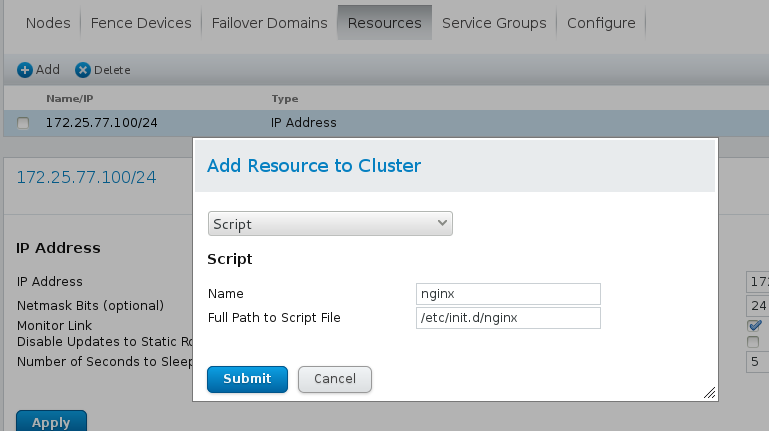Image resolution: width=769 pixels, height=431 pixels.
Task: Toggle the Monitor Link checkbox
Action: pyautogui.click(x=754, y=326)
